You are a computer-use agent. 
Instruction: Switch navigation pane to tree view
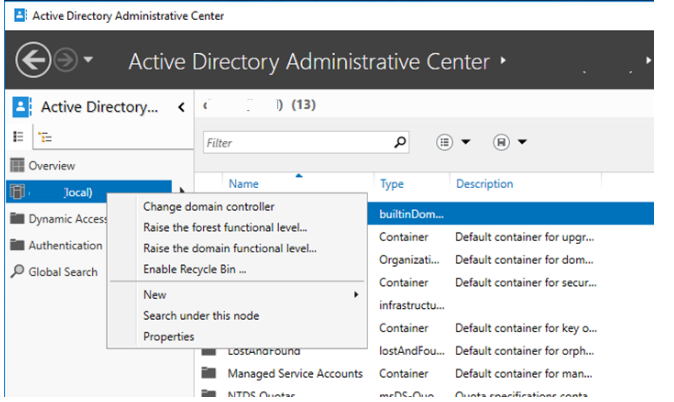pos(45,137)
